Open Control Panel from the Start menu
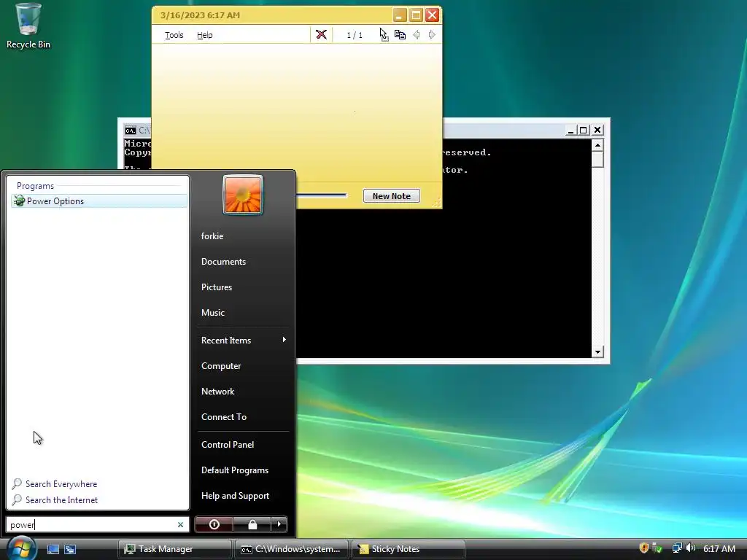The width and height of the screenshot is (747, 560). [x=228, y=444]
